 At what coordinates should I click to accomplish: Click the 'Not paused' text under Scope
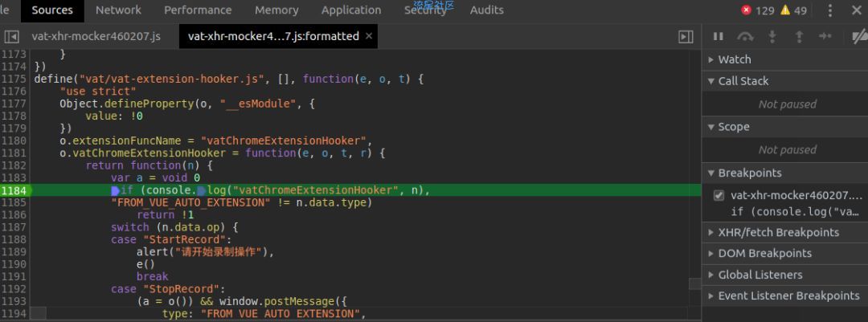[x=787, y=150]
